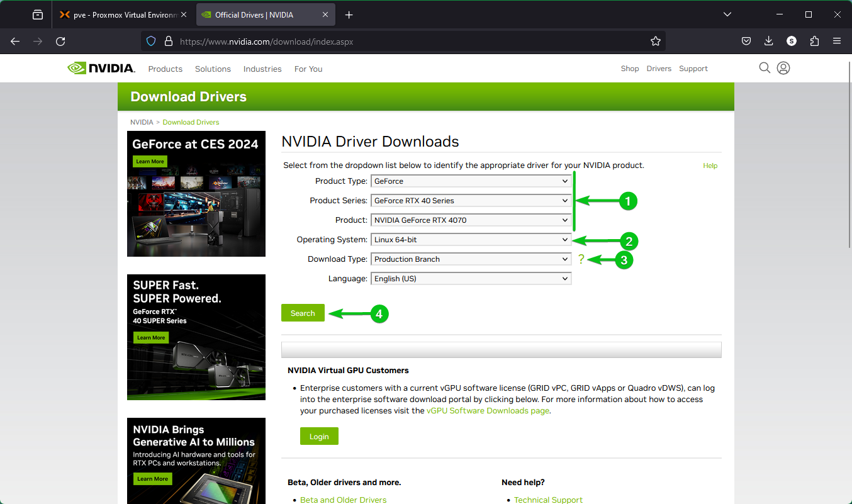
Task: Open the Language dropdown
Action: click(471, 279)
